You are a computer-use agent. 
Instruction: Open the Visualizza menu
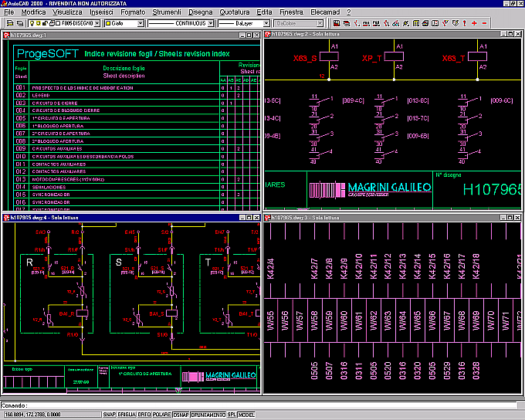coord(67,12)
